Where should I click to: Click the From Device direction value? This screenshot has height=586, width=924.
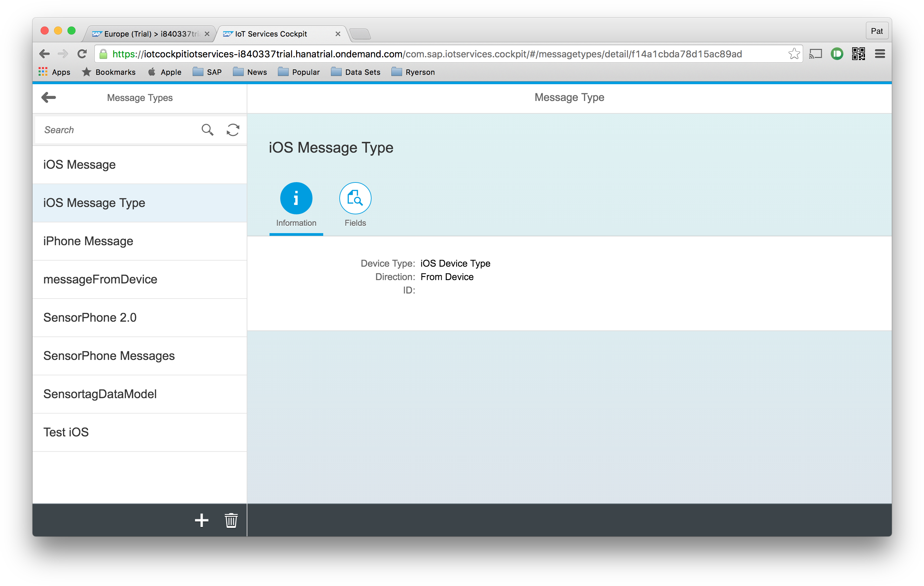[447, 277]
